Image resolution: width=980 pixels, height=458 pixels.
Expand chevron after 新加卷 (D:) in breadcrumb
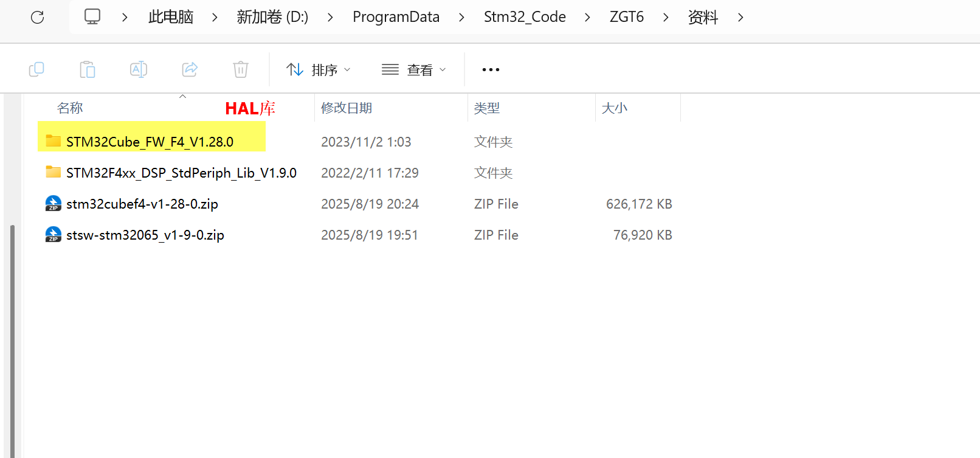click(x=330, y=18)
